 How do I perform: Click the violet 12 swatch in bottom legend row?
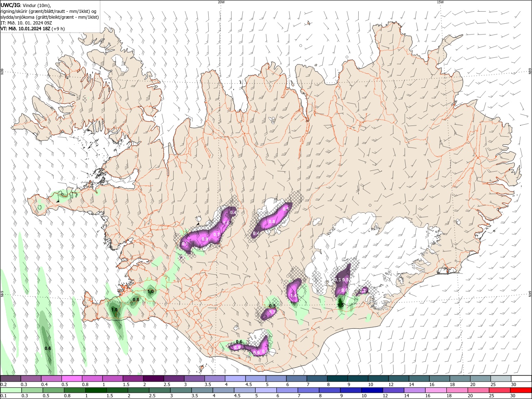[393, 390]
